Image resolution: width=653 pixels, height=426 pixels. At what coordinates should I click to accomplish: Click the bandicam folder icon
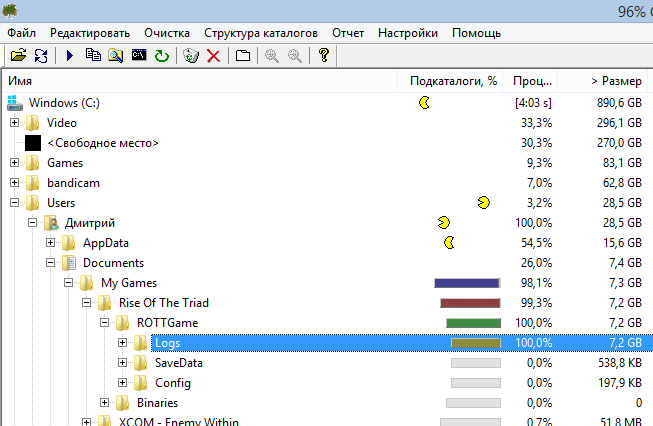[x=32, y=183]
